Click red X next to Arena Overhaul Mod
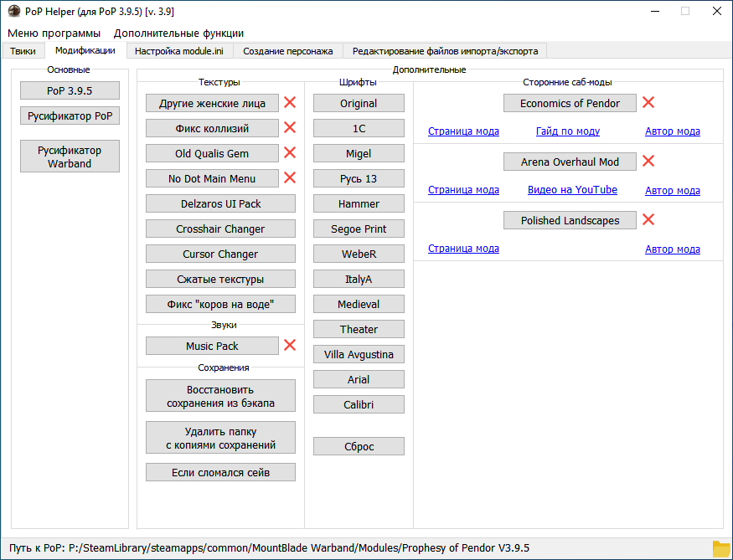 click(x=648, y=162)
